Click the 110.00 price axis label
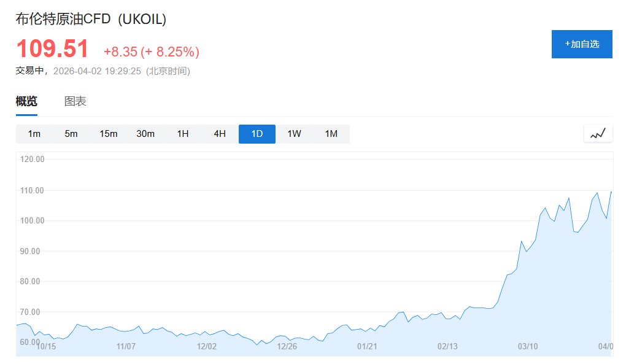Screen dimensions: 626x364 tap(33, 190)
